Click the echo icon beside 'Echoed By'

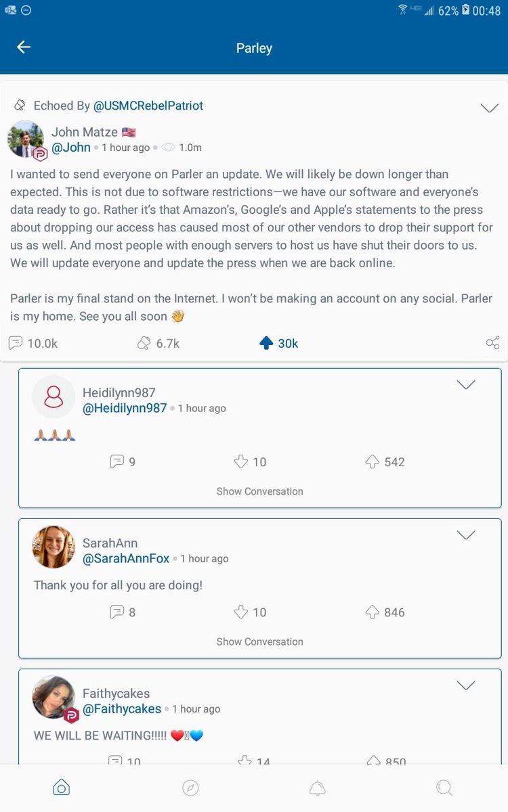(18, 106)
